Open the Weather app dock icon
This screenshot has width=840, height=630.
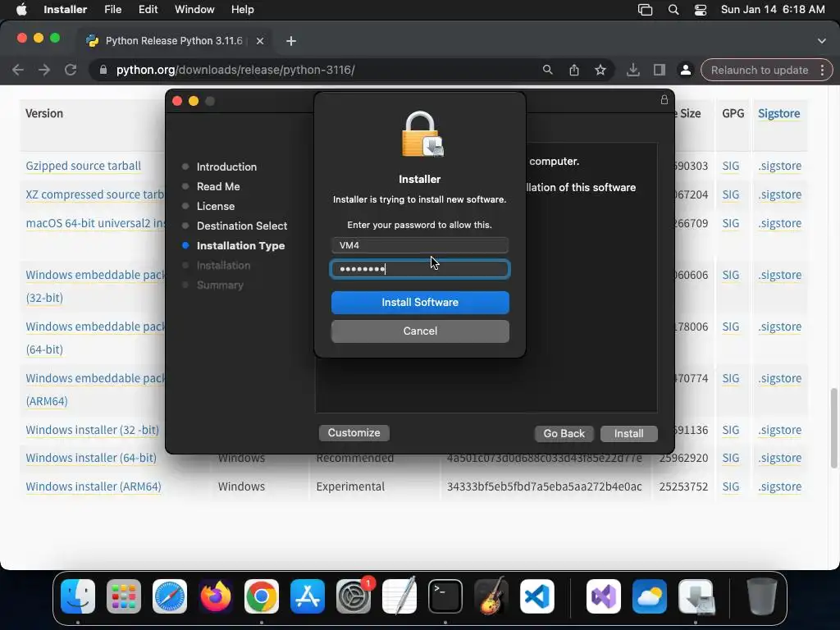coord(650,596)
